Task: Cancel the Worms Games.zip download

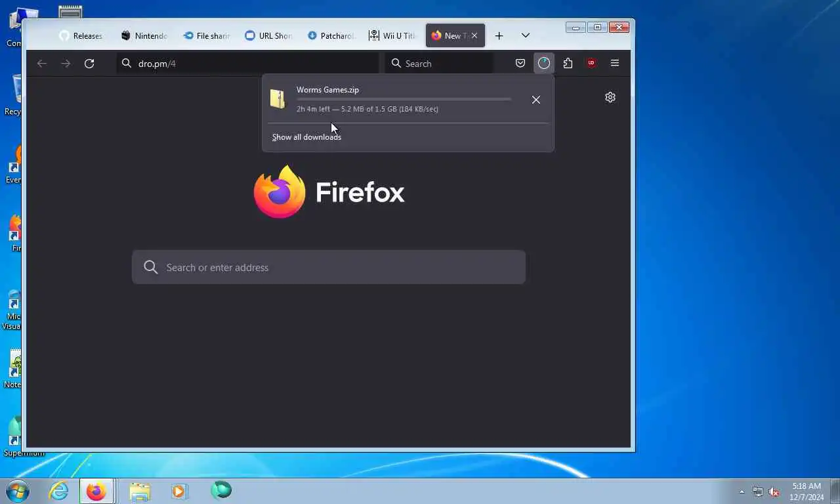Action: (x=536, y=100)
